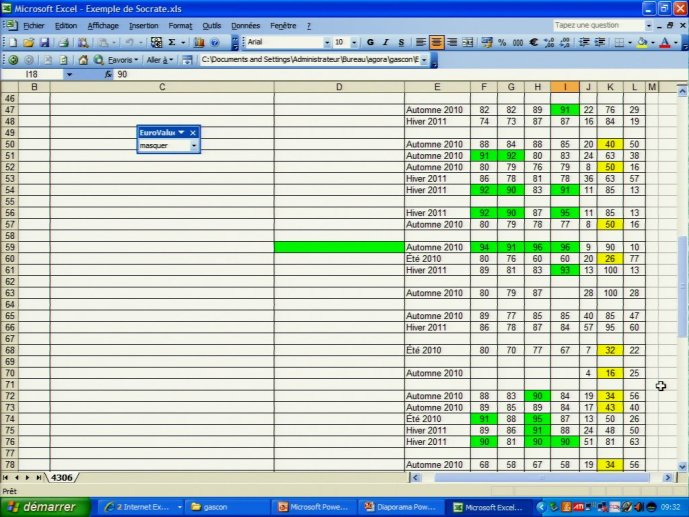Viewport: 689px width, 517px height.
Task: Click the horizontal scrollbar right arrow
Action: [667, 477]
